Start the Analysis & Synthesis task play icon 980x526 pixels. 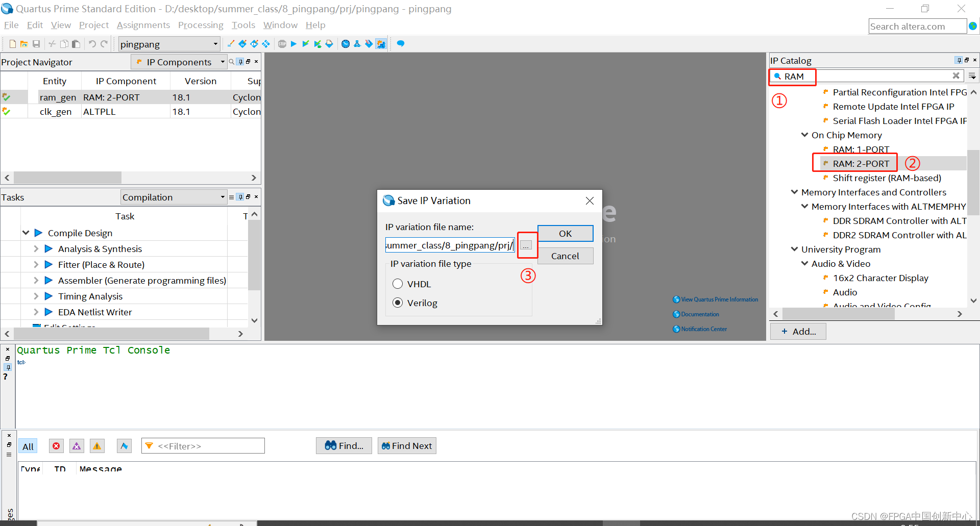[x=49, y=248]
